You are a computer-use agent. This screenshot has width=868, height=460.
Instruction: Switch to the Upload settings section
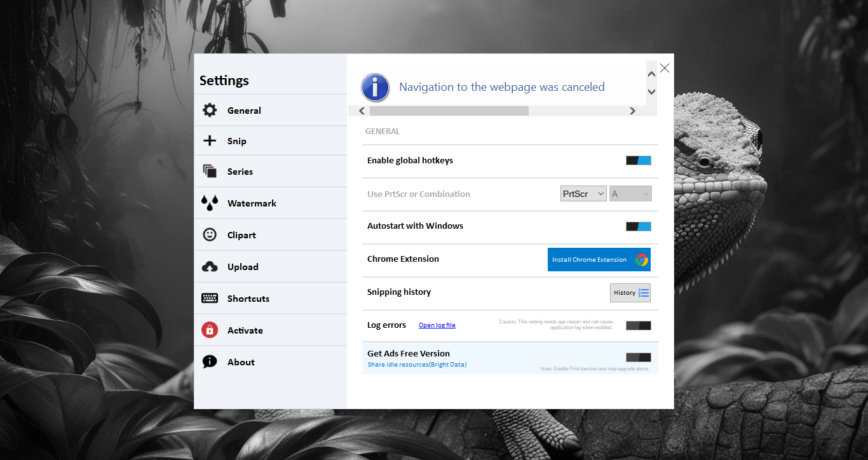coord(243,267)
